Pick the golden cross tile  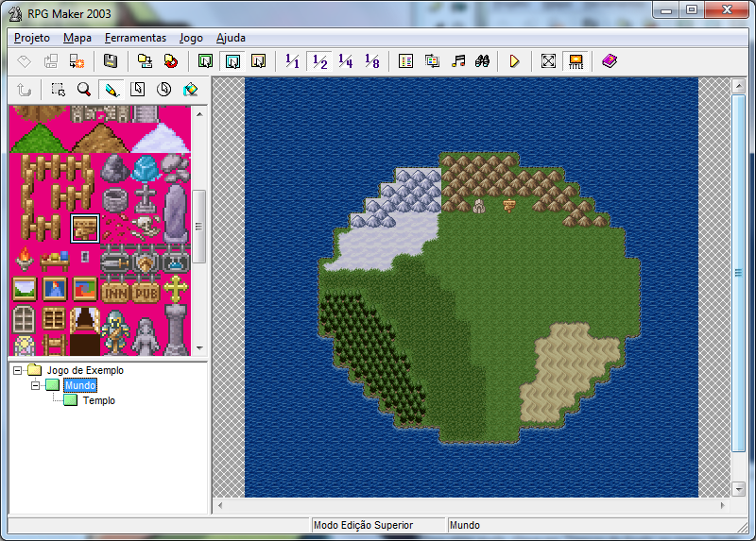coord(176,289)
